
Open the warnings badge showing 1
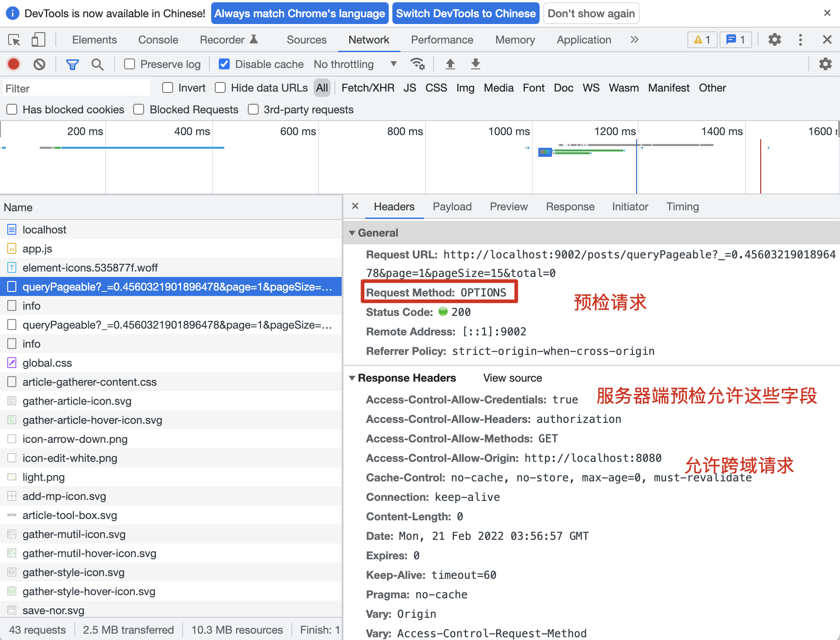click(702, 40)
